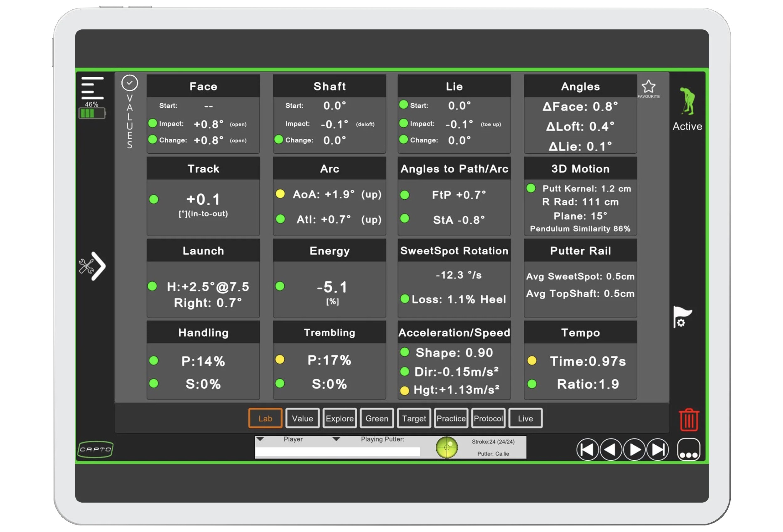Open the Lie panel header
This screenshot has width=783, height=532.
pyautogui.click(x=454, y=86)
